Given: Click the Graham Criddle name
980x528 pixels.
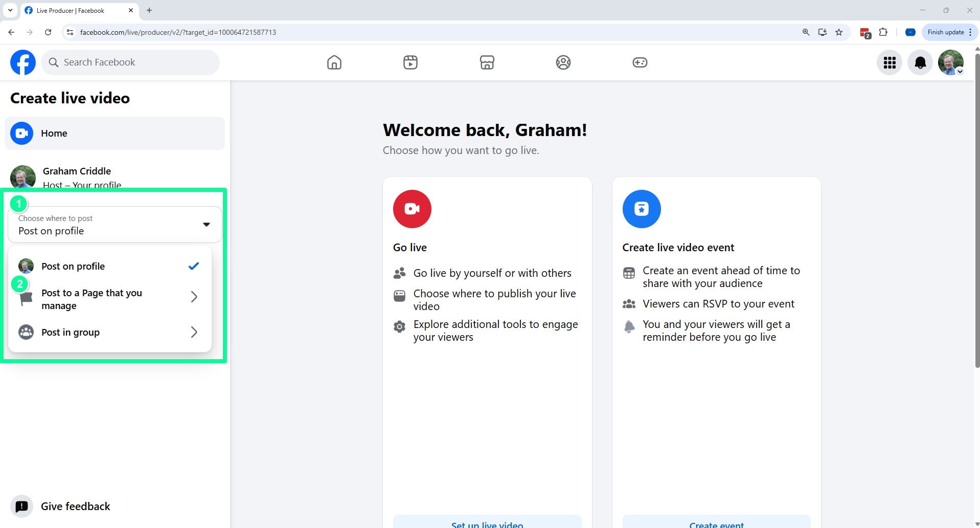Looking at the screenshot, I should point(77,171).
